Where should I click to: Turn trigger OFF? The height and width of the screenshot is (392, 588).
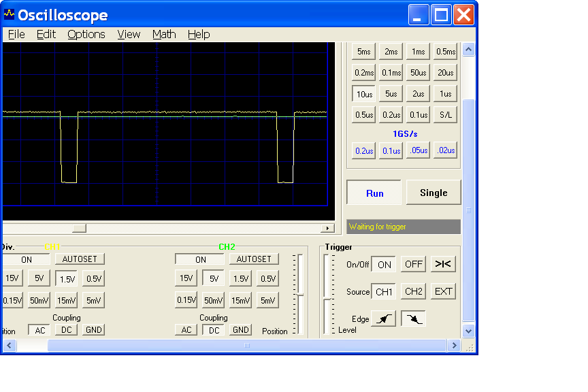pyautogui.click(x=413, y=264)
